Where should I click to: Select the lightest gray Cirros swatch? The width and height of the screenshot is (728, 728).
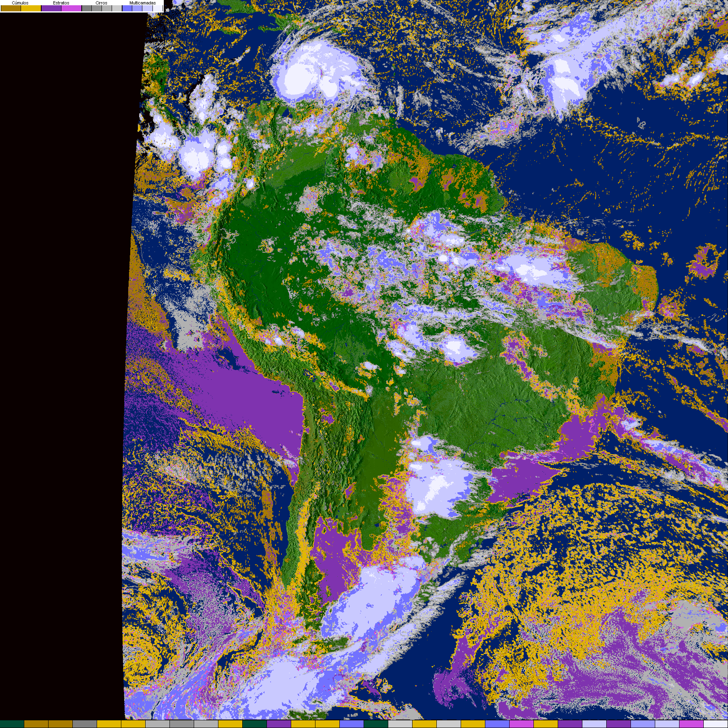click(x=116, y=8)
